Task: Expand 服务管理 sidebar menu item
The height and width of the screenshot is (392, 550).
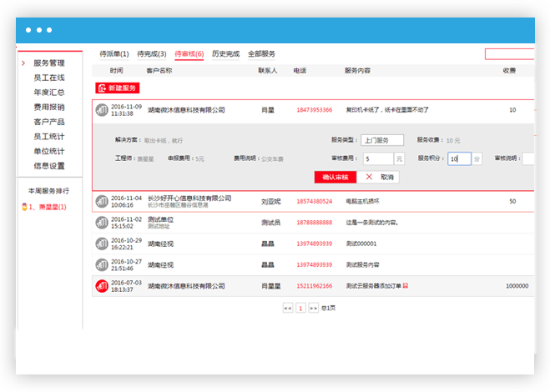Action: click(48, 63)
